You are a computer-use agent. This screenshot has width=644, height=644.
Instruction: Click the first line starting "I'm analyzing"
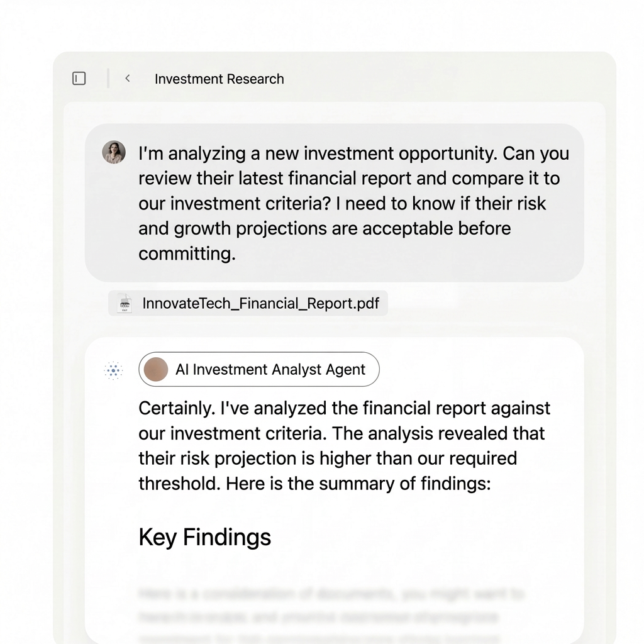click(x=353, y=153)
